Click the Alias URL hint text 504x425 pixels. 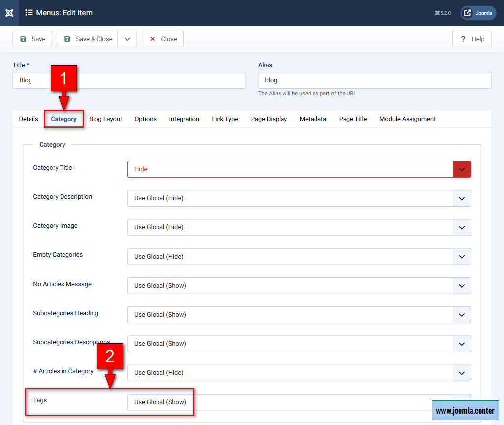coord(308,94)
